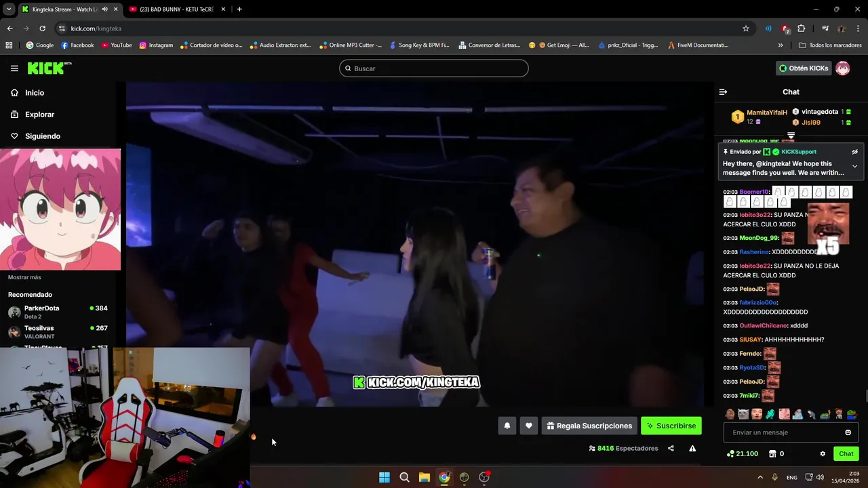Go back with the browser back arrow
The width and height of the screenshot is (868, 488).
(x=9, y=28)
